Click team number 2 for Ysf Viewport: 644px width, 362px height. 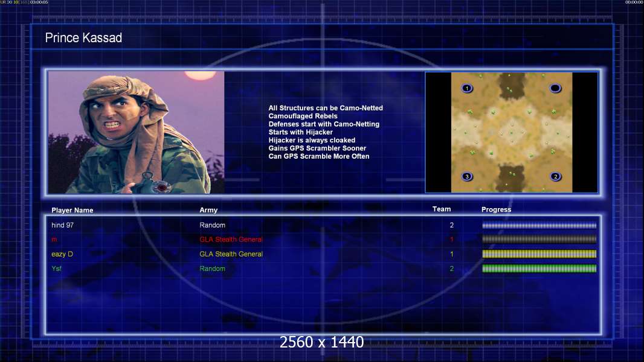[452, 268]
